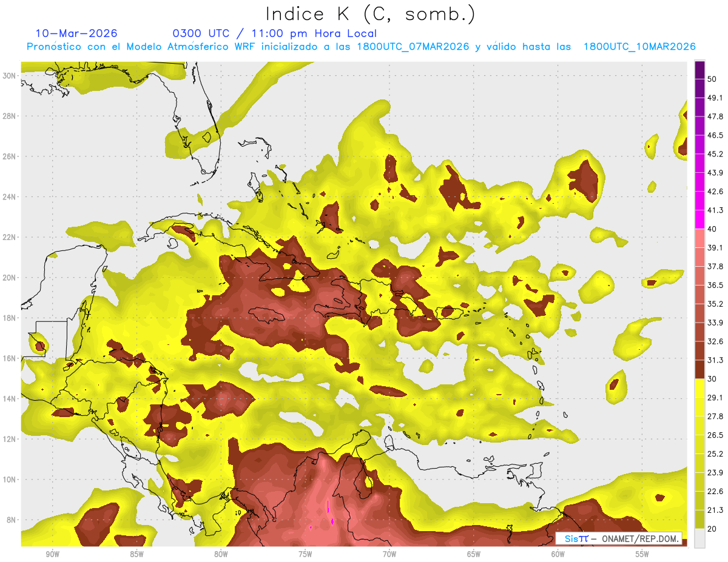Click the '65W' longitude axis label
Screen dimensions: 728x562
click(474, 555)
